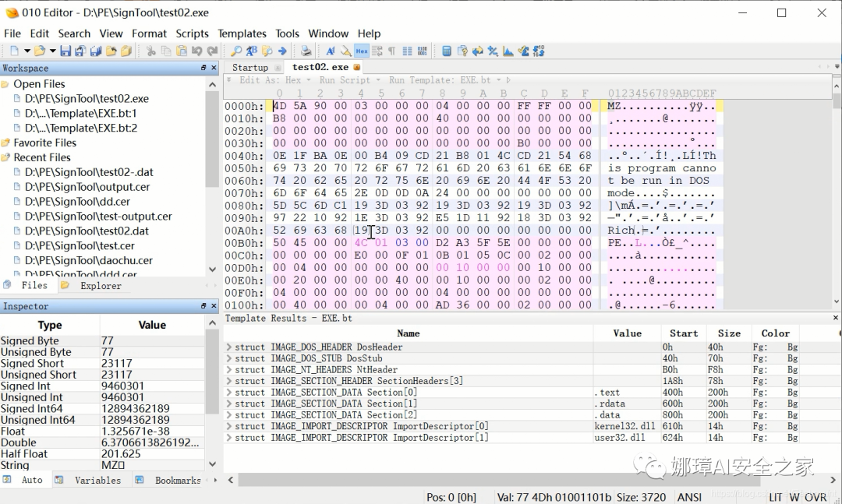Viewport: 842px width, 504px height.
Task: Click the Convert icon at toolbar end
Action: pyautogui.click(x=539, y=51)
